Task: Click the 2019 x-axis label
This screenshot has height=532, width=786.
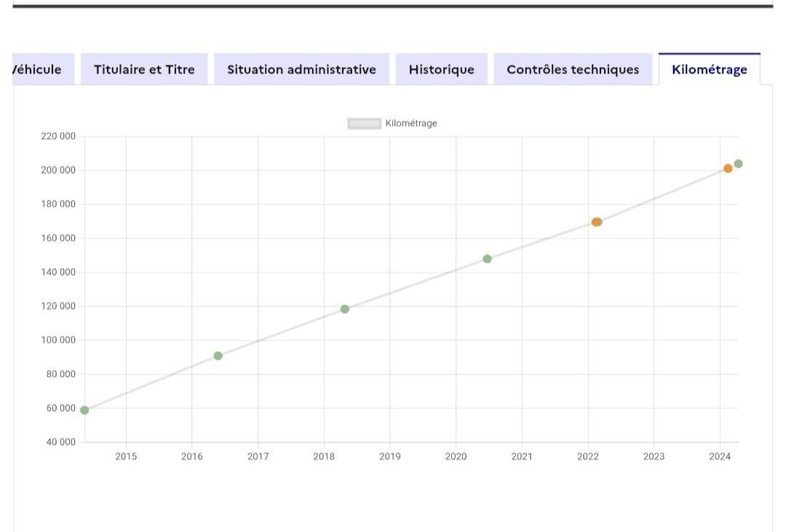Action: click(x=390, y=456)
